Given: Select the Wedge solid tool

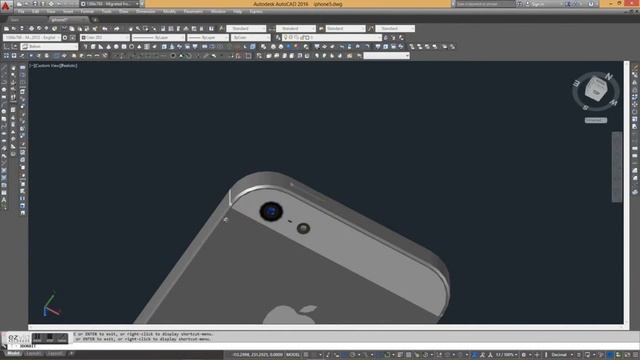Looking at the screenshot, I should point(101,47).
